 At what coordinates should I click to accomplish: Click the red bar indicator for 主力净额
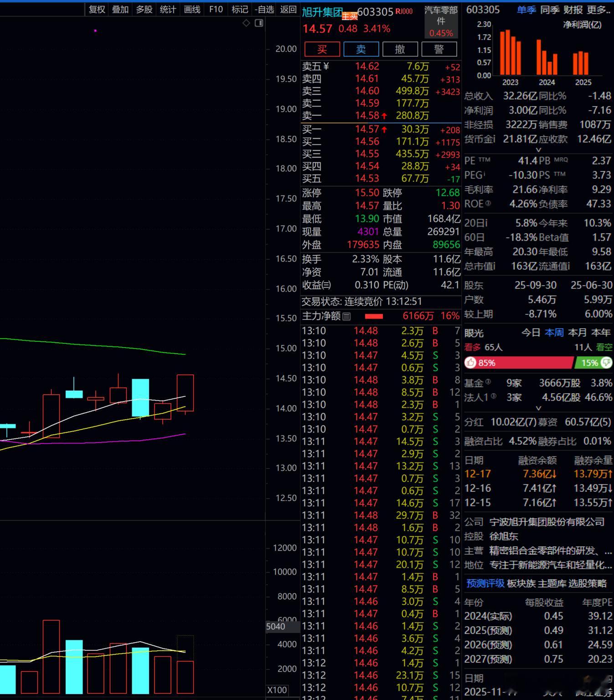tap(374, 316)
